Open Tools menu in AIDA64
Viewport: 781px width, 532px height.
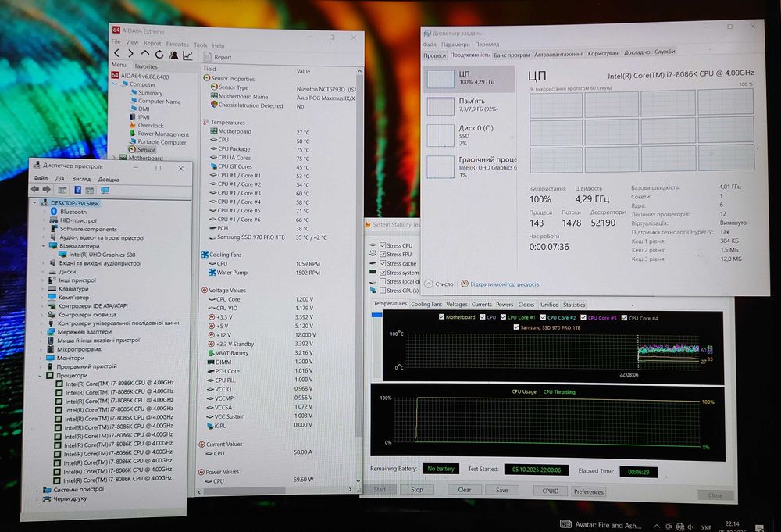click(x=200, y=45)
